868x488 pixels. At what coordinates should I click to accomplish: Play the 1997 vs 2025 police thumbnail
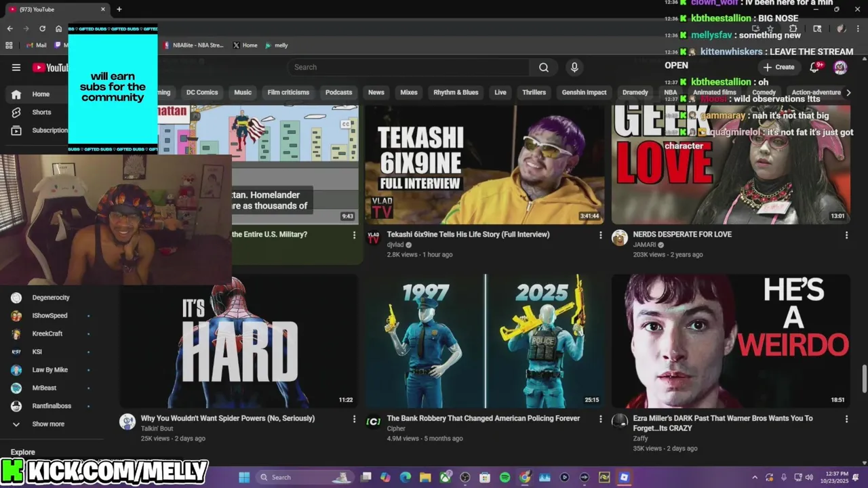tap(484, 341)
